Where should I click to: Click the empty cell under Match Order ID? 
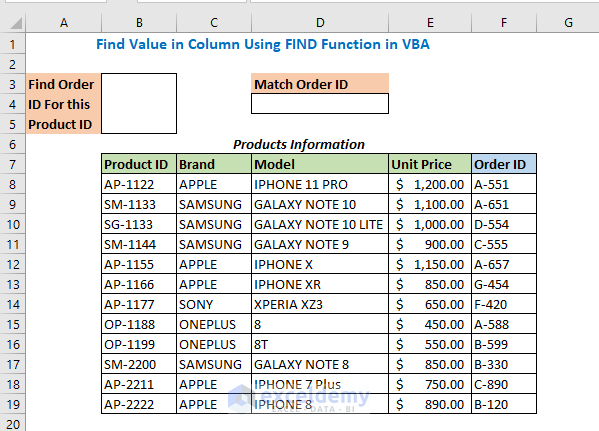pos(320,104)
